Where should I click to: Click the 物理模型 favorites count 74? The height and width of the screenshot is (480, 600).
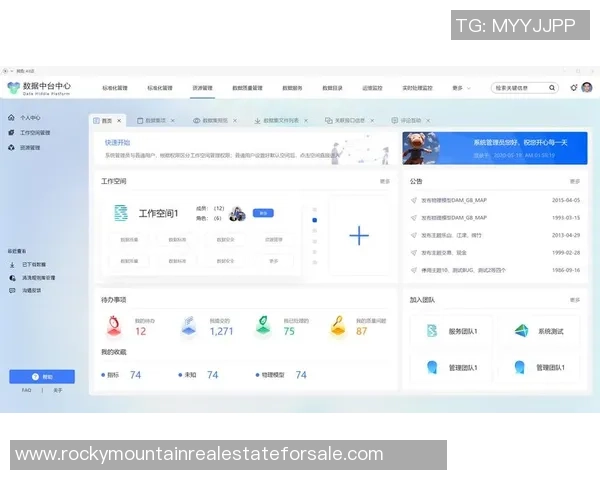(301, 375)
